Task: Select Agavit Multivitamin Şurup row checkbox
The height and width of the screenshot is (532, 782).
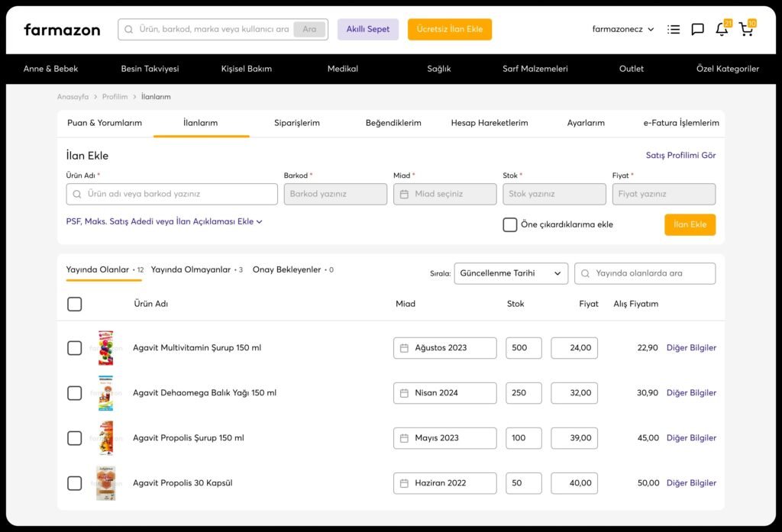Action: point(74,348)
